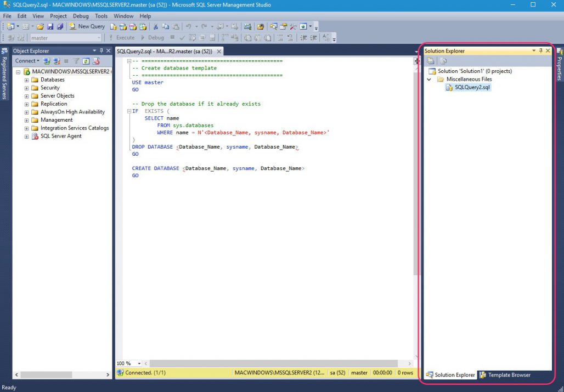564x392 pixels.
Task: Collapse the header comment code block
Action: (x=129, y=61)
